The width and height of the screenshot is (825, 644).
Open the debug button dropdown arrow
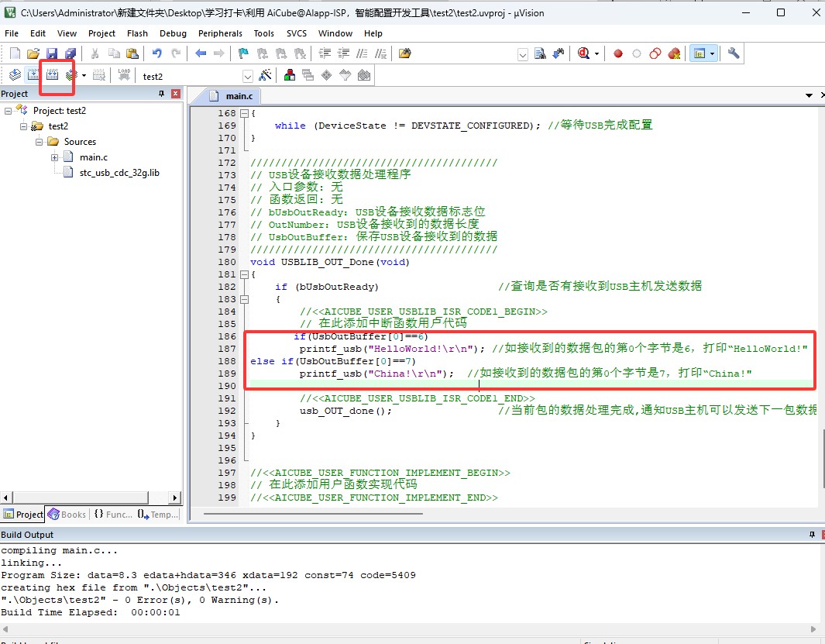[x=596, y=53]
